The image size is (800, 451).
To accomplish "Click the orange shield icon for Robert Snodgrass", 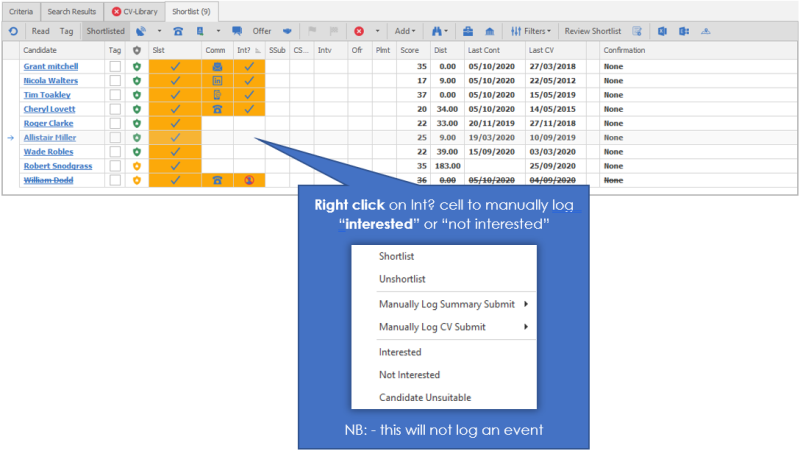I will (x=137, y=166).
